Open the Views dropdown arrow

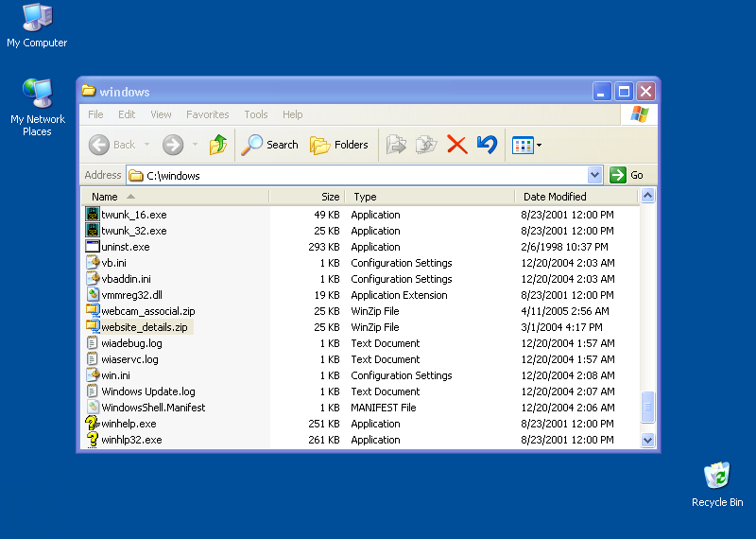pos(539,145)
